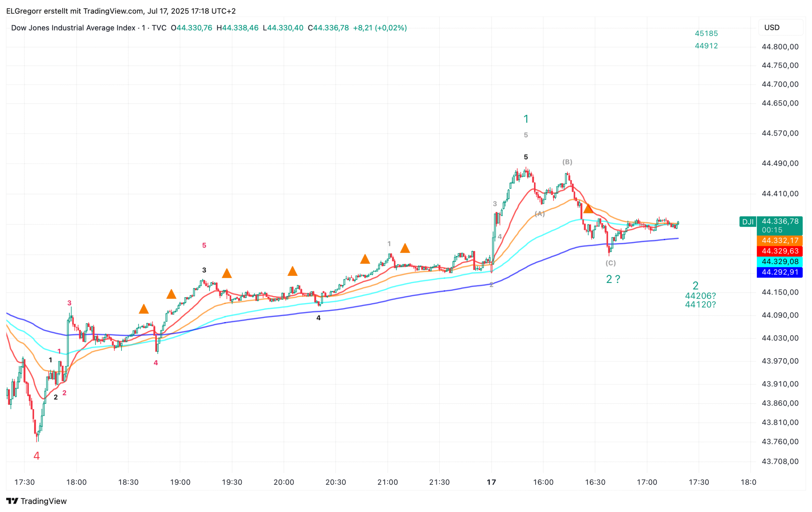Click the blue 44.292,91 price label
812x512 pixels.
(x=780, y=272)
